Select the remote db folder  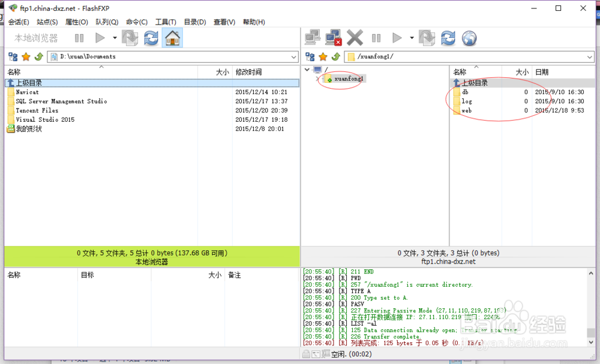[465, 92]
